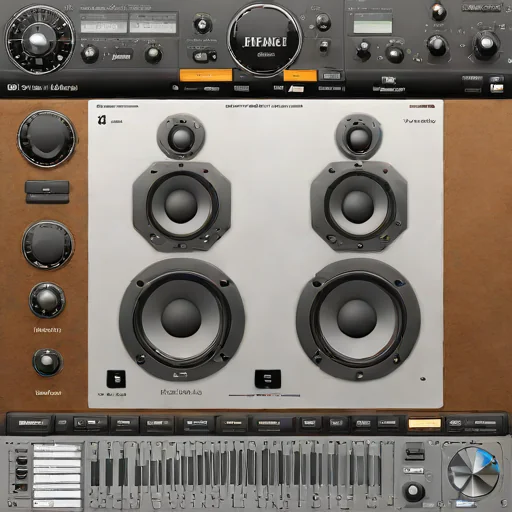The width and height of the screenshot is (512, 512).
Task: Flip the pill-shaped toggle switch beside the BFANCE circle
Action: coord(205,56)
